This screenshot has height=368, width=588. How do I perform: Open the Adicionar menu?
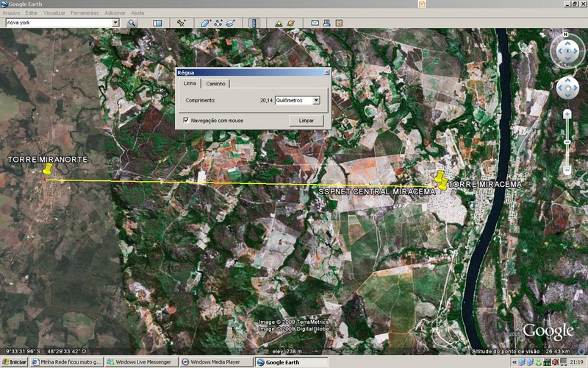pyautogui.click(x=115, y=13)
